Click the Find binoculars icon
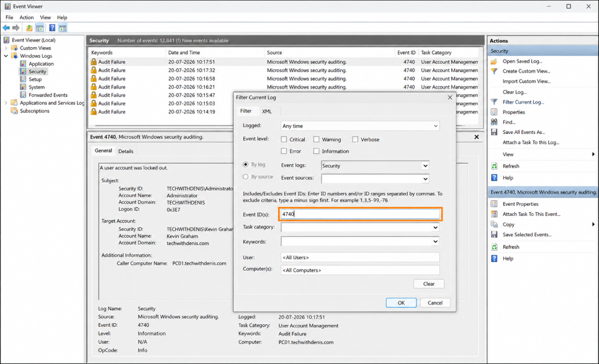Viewport: 599px width, 364px height. pyautogui.click(x=494, y=122)
